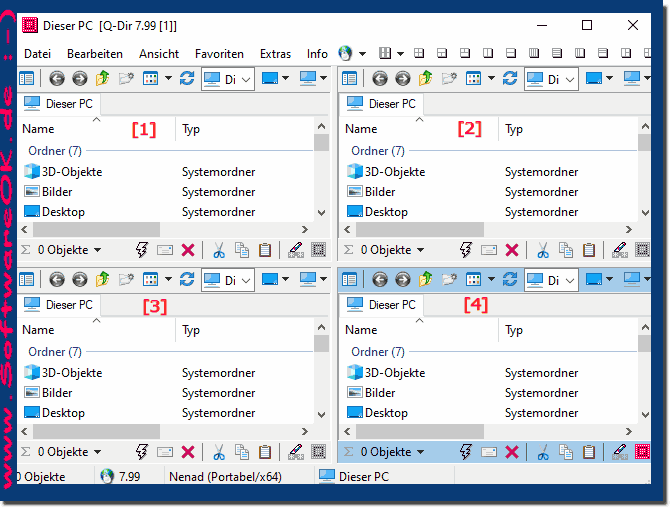Refresh pane 3 view

[187, 280]
